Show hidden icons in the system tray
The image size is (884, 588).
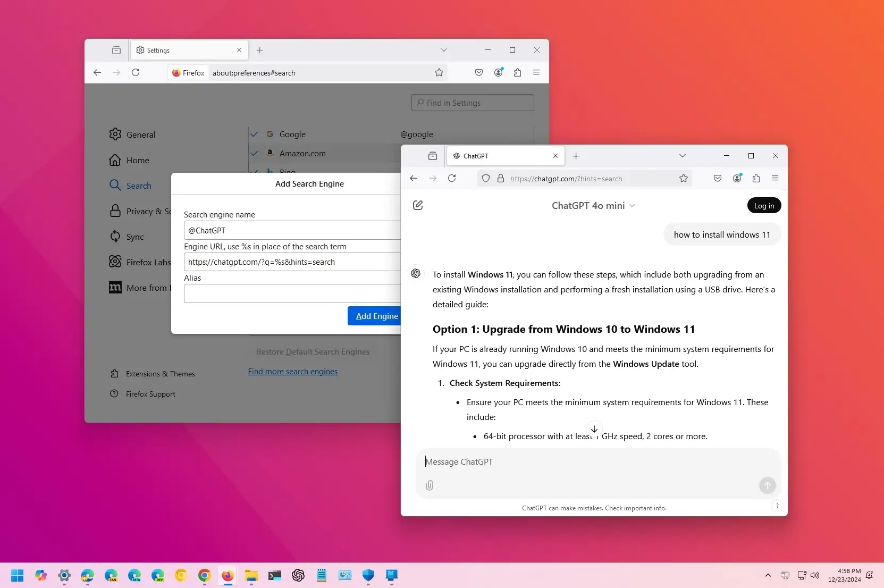coord(768,575)
